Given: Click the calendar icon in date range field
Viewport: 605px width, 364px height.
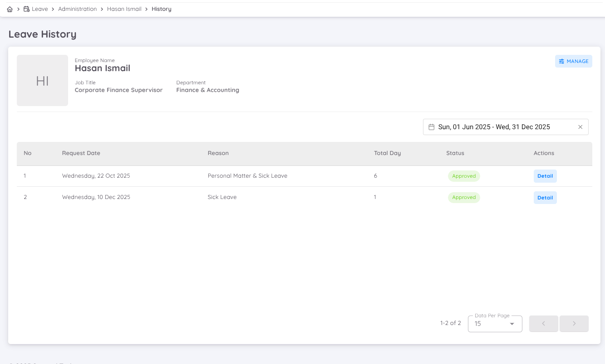Looking at the screenshot, I should (x=432, y=127).
